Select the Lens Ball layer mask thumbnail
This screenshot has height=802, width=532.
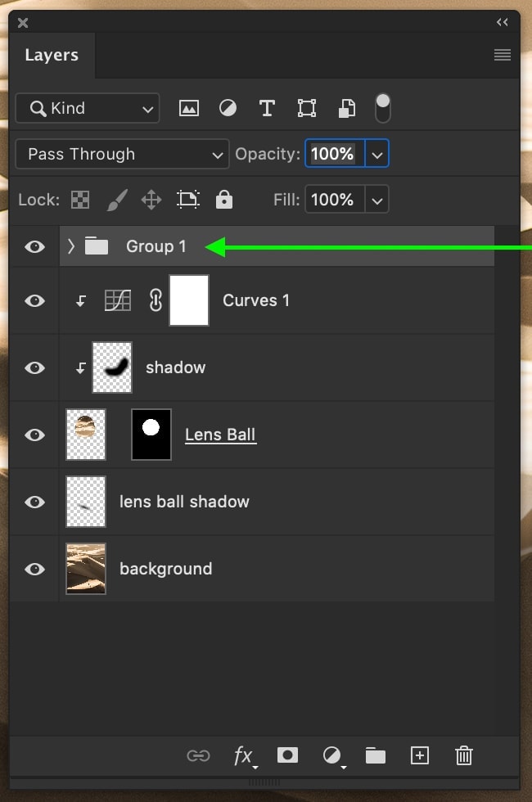point(151,435)
